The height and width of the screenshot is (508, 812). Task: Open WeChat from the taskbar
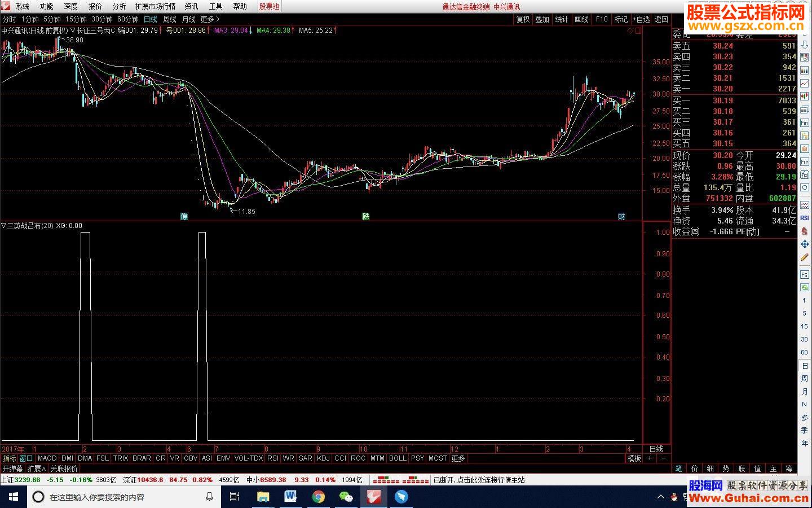[x=346, y=497]
